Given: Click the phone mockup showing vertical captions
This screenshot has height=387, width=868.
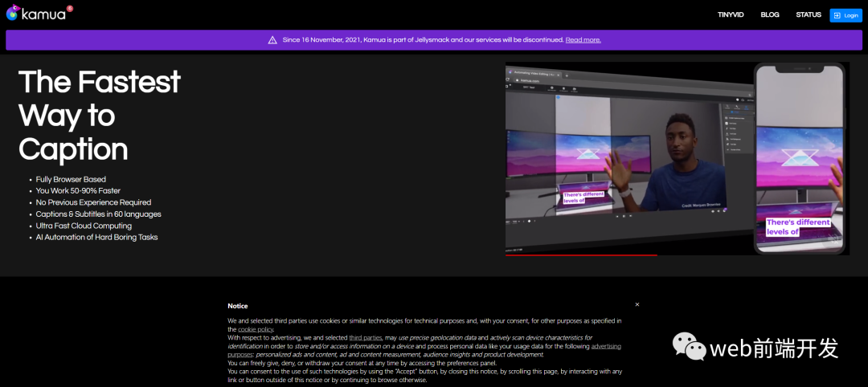Looking at the screenshot, I should (800, 159).
